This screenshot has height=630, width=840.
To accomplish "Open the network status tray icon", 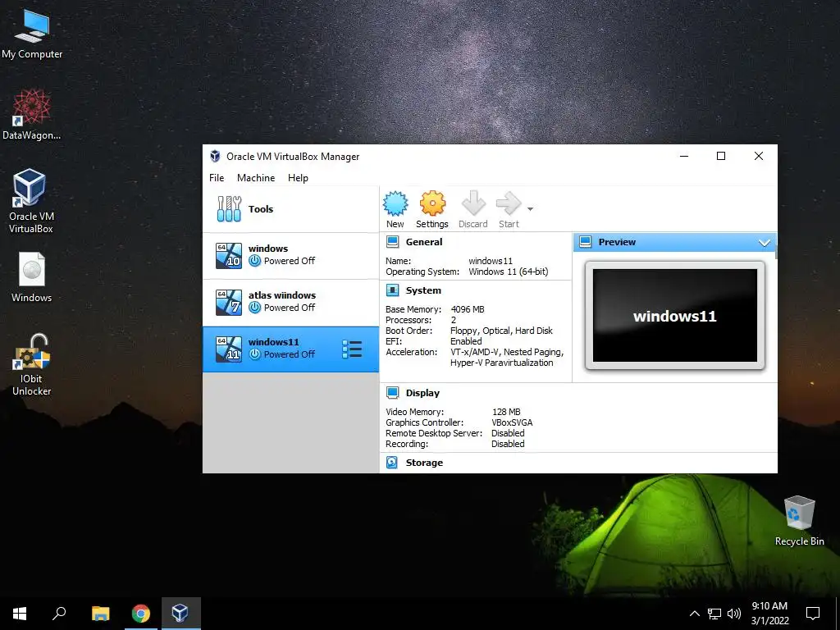I will [714, 614].
